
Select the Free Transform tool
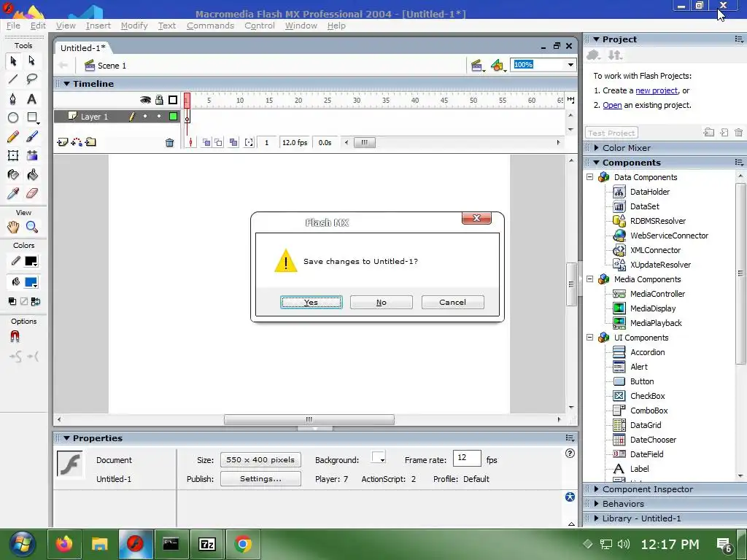pos(13,155)
